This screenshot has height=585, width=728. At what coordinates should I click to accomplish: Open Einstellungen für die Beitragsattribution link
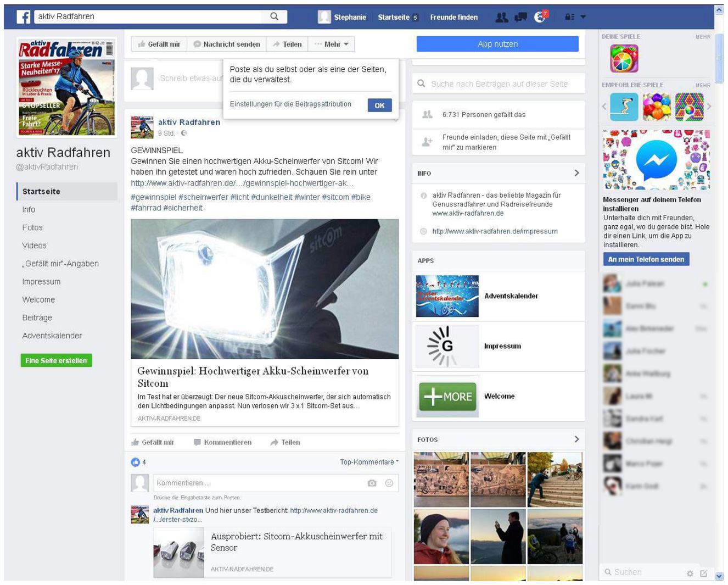(x=290, y=104)
